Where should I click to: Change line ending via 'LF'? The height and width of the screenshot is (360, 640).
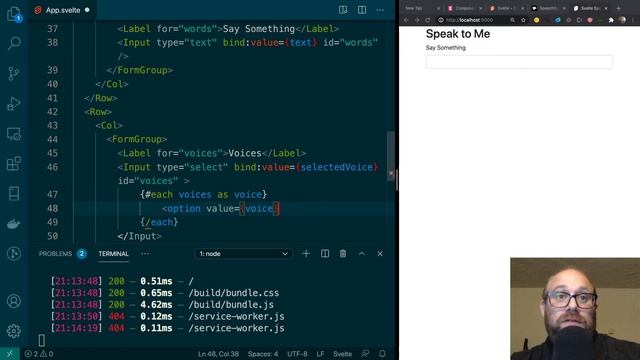[x=320, y=353]
